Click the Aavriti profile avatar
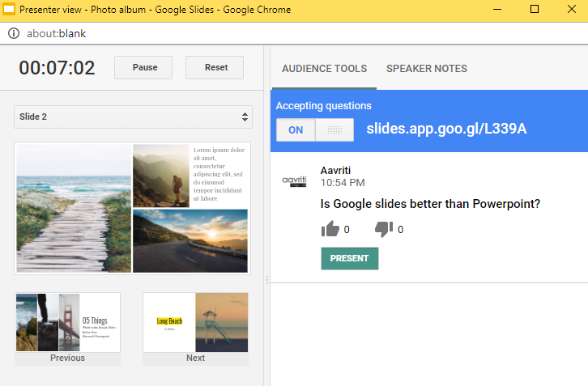This screenshot has height=386, width=588. (x=294, y=181)
